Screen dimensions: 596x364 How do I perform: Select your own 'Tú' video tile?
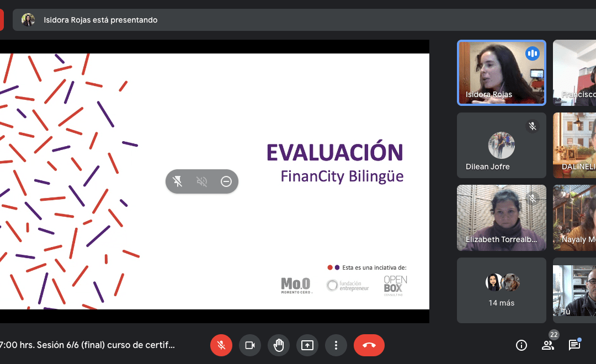574,290
